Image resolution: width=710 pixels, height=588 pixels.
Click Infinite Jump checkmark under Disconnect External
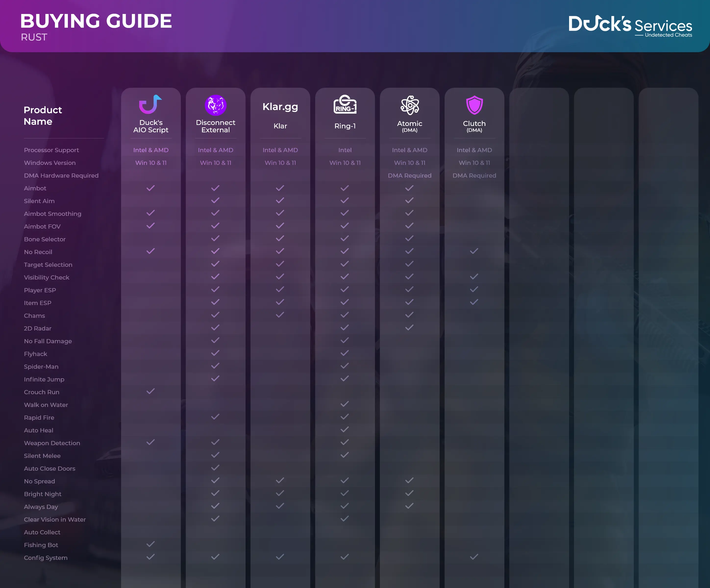pos(215,379)
